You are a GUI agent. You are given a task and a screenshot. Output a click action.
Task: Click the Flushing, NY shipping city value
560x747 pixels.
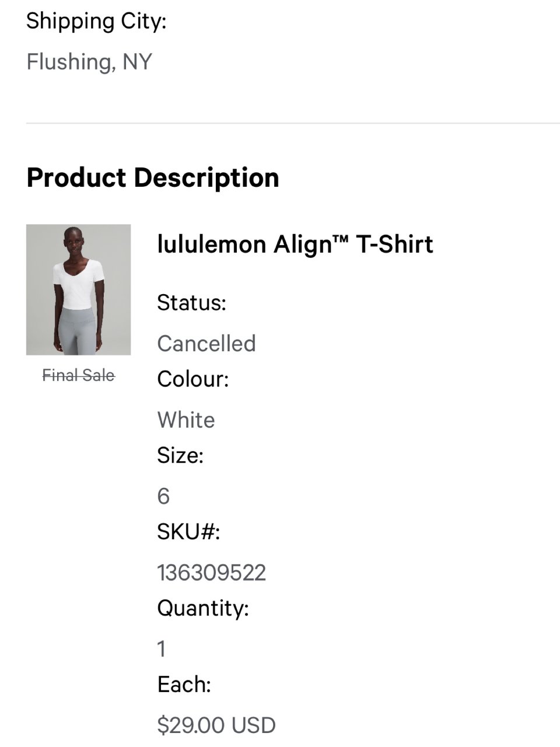[89, 62]
